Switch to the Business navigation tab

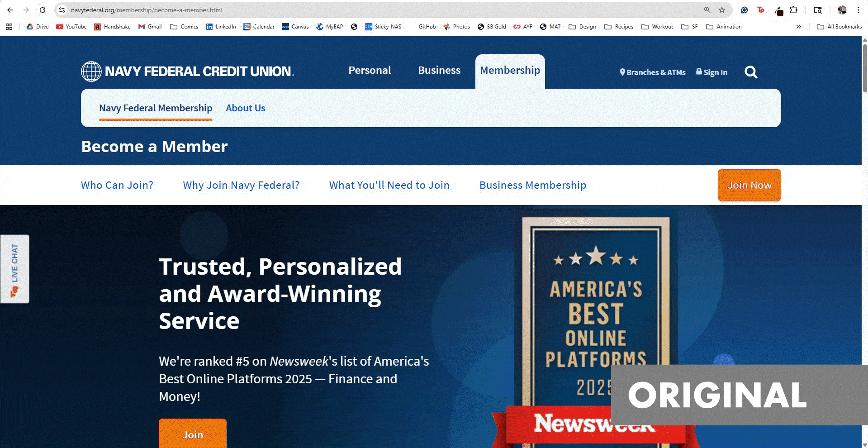pyautogui.click(x=439, y=71)
